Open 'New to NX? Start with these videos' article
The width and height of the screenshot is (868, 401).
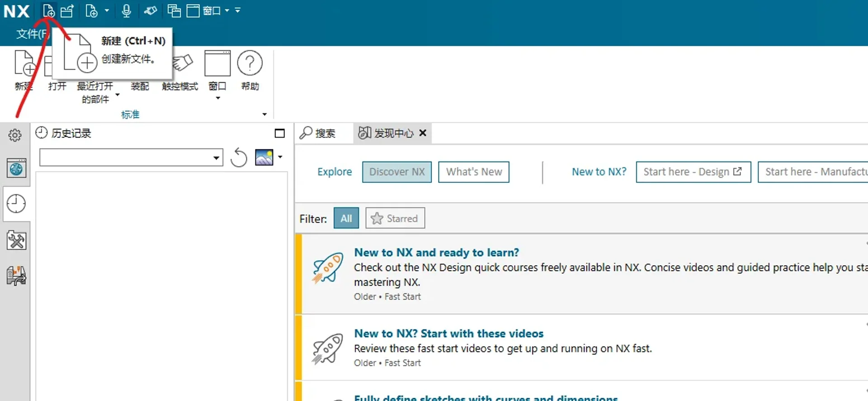pyautogui.click(x=448, y=334)
